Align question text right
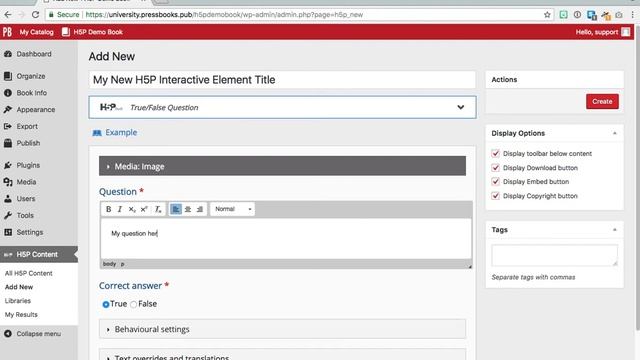Image resolution: width=640 pixels, height=360 pixels. point(200,209)
